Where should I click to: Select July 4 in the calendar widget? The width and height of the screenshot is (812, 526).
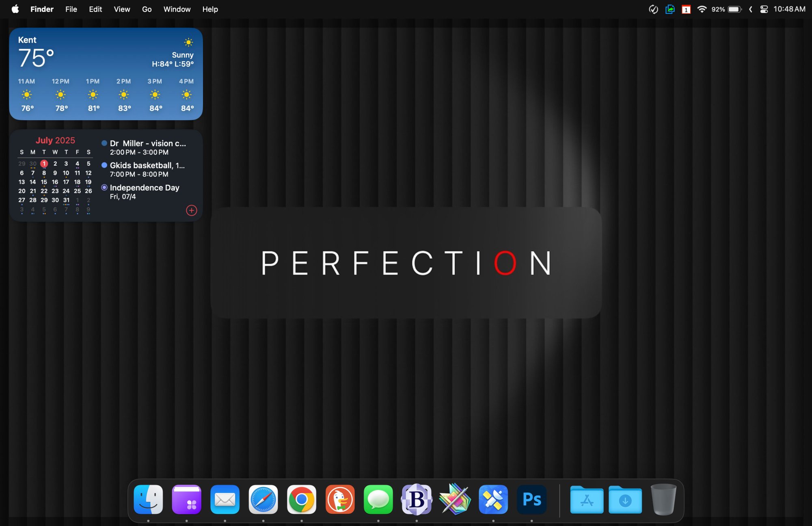pyautogui.click(x=77, y=164)
